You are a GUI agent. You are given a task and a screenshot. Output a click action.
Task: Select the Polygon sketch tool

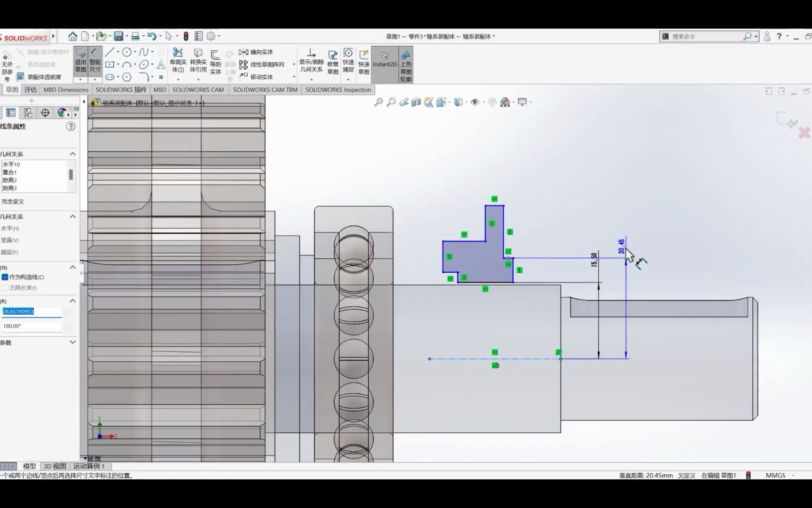point(127,77)
